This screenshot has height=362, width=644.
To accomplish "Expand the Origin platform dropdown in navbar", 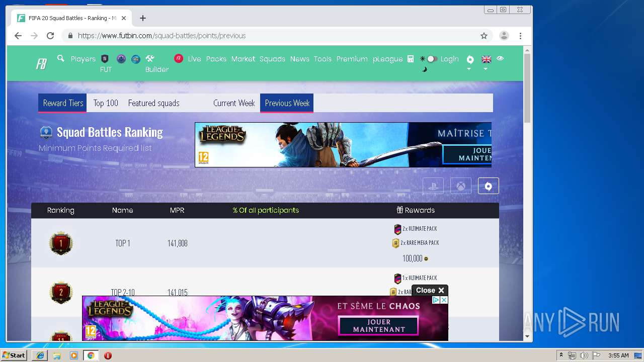I will tap(470, 62).
